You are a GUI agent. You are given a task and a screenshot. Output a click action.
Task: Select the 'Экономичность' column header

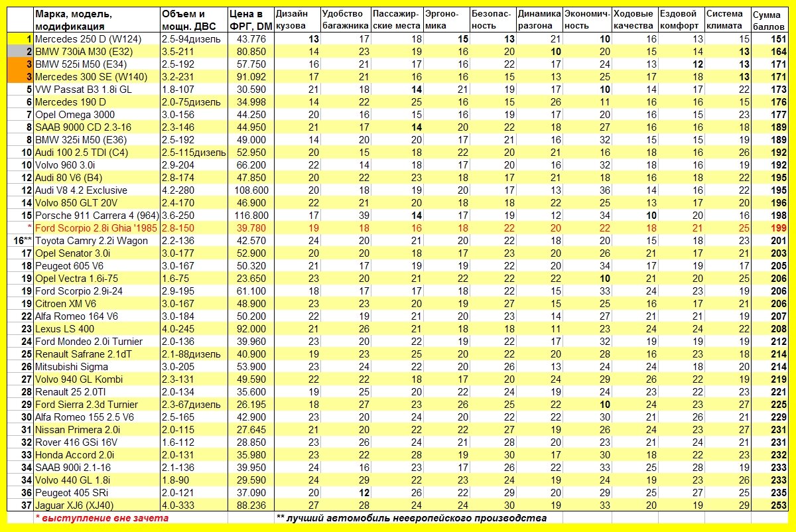(x=587, y=20)
